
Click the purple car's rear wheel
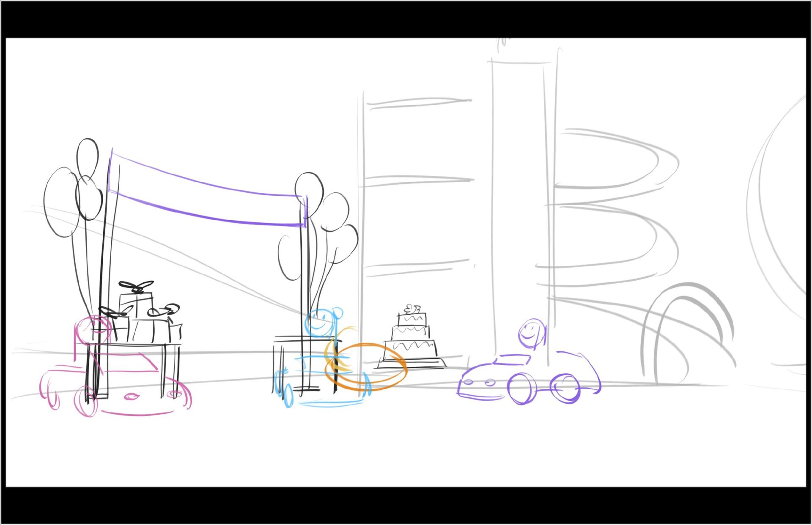pos(565,388)
